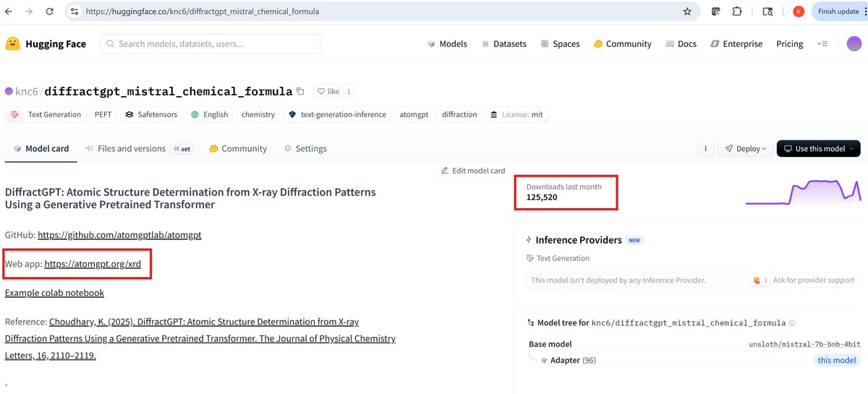
Task: Switch to the Settings tab
Action: click(x=305, y=148)
